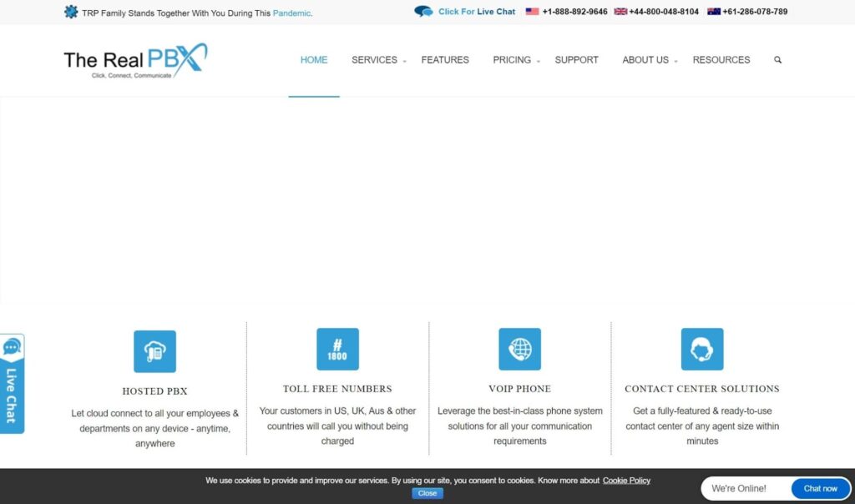855x504 pixels.
Task: Click the blue gear icon in top bar
Action: tap(71, 13)
